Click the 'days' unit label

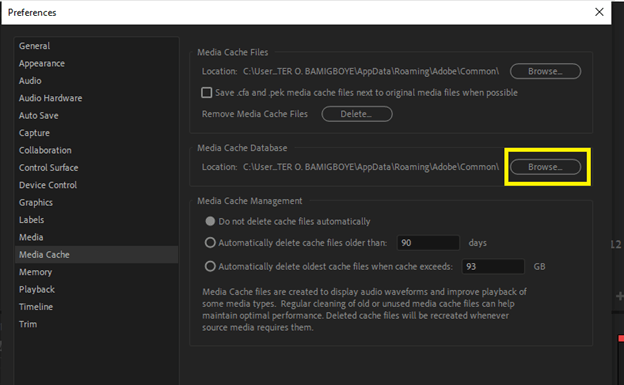coord(478,243)
